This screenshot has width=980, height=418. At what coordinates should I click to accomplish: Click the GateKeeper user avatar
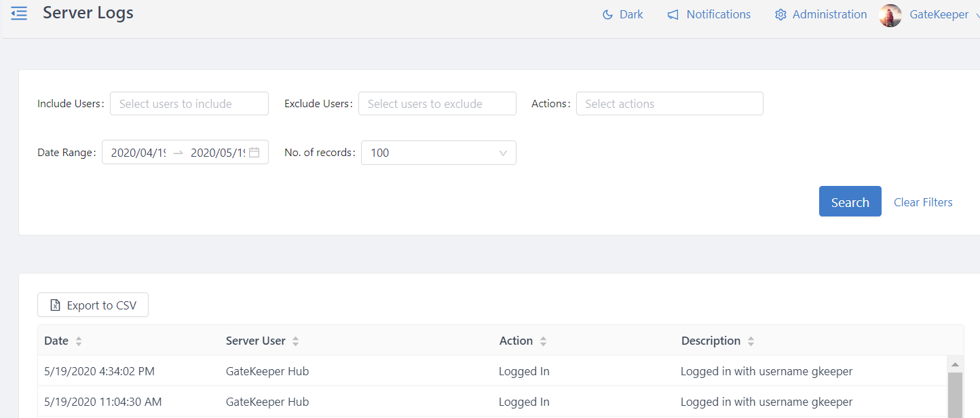[x=890, y=15]
